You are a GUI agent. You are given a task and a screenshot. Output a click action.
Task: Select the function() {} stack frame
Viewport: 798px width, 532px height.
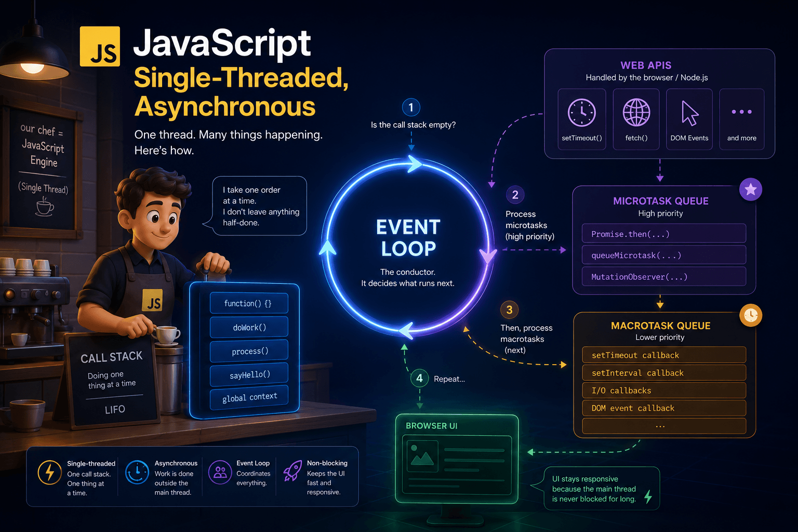(x=248, y=303)
